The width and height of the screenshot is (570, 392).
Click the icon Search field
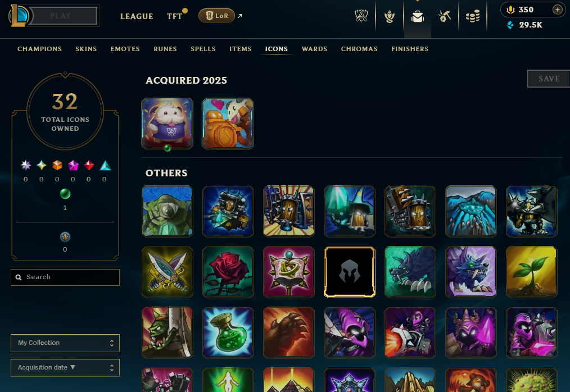(65, 277)
